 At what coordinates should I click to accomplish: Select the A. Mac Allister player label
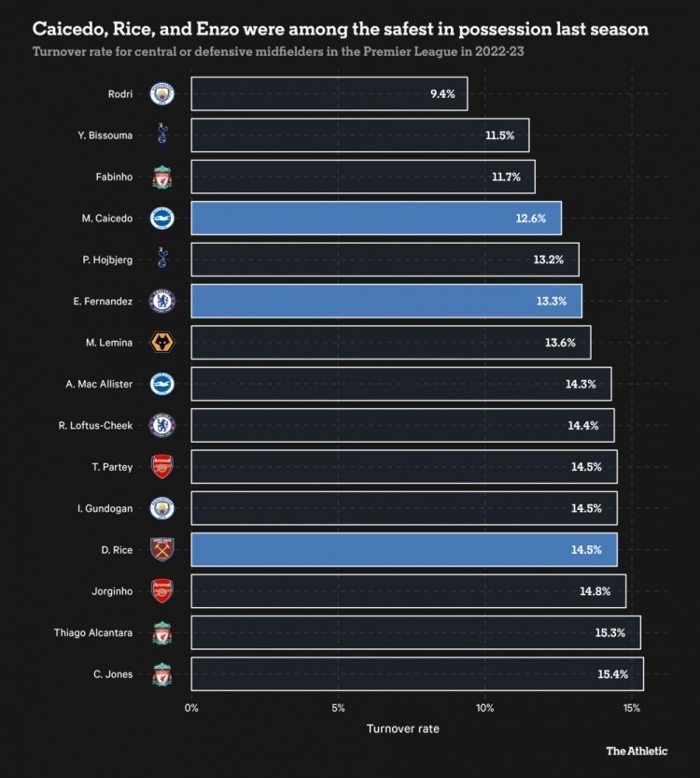point(98,384)
